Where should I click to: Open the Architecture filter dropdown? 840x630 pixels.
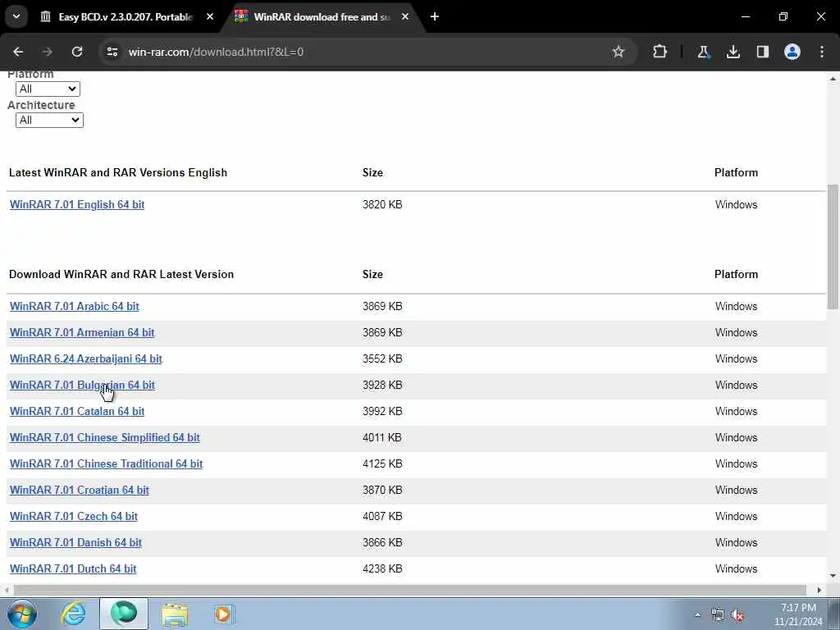click(49, 120)
